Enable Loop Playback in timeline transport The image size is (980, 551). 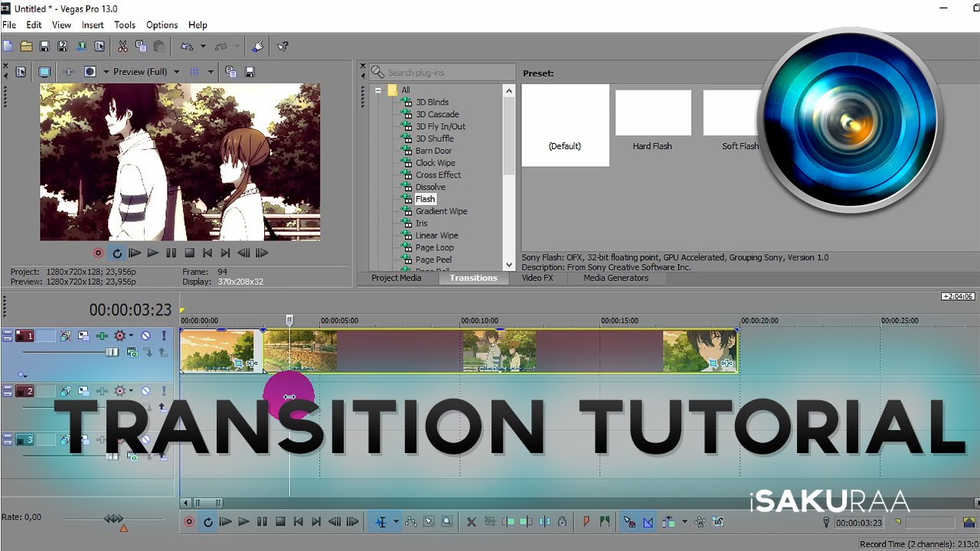[x=207, y=522]
